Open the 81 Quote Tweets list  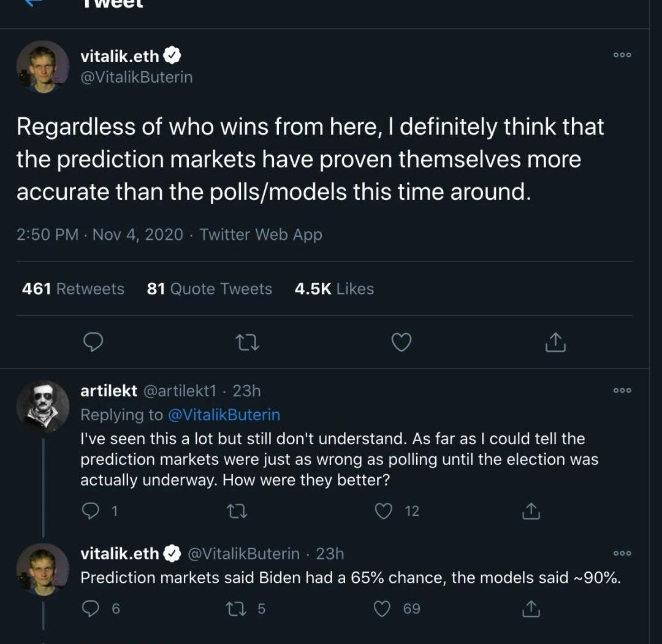209,289
